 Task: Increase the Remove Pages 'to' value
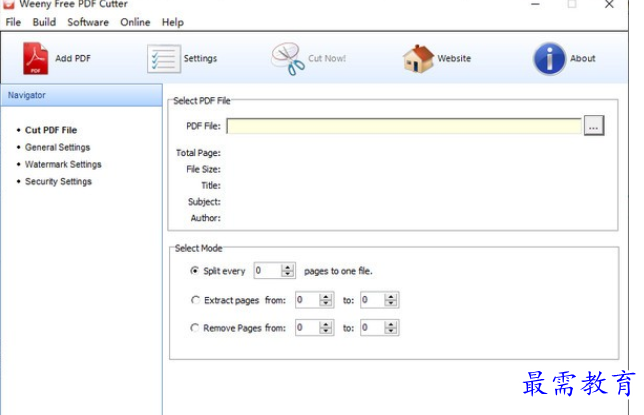(x=391, y=324)
